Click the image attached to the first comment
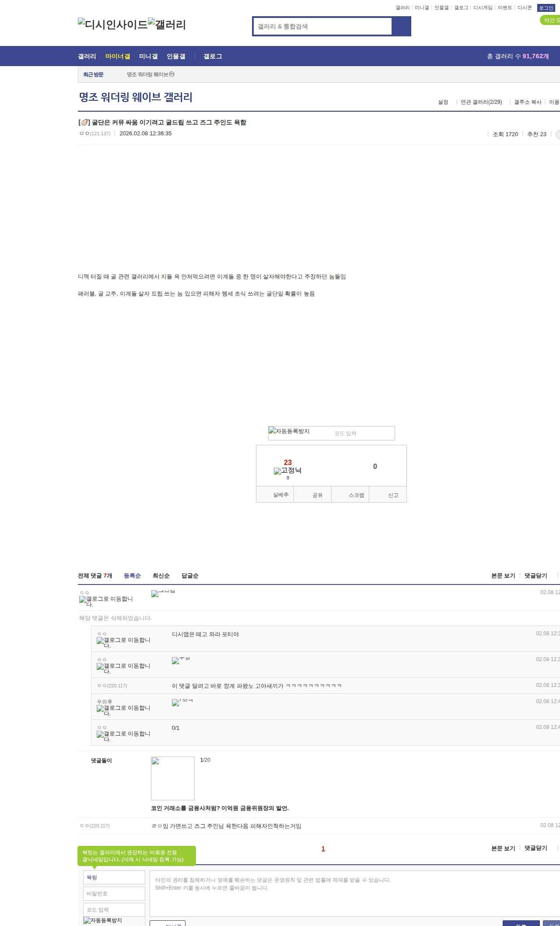 tap(163, 593)
